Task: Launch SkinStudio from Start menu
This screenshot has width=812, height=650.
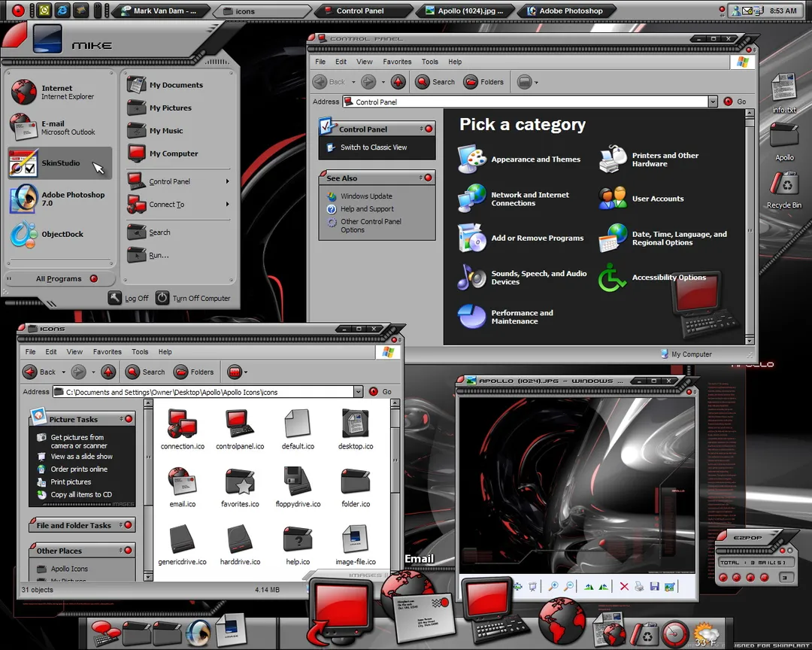Action: (x=60, y=162)
